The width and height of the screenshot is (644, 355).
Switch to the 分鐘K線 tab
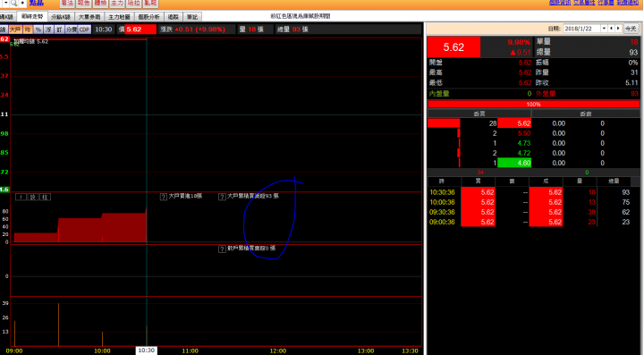pyautogui.click(x=61, y=17)
